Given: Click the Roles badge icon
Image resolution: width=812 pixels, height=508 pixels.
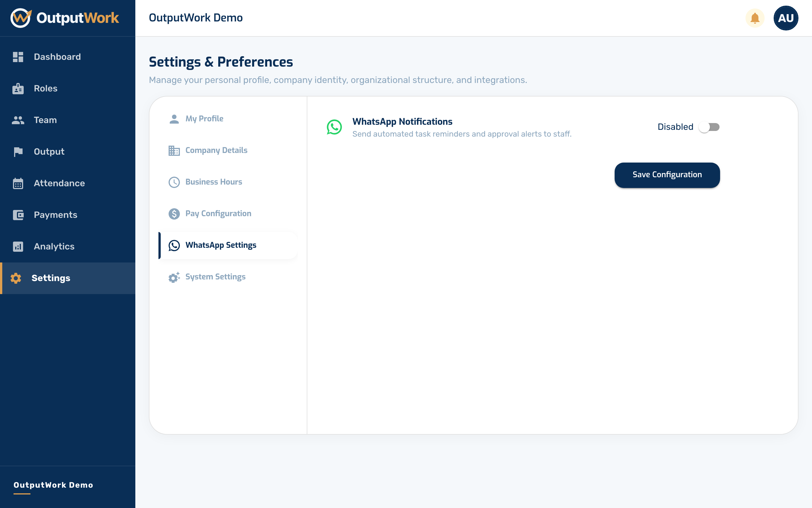Looking at the screenshot, I should click(x=18, y=88).
